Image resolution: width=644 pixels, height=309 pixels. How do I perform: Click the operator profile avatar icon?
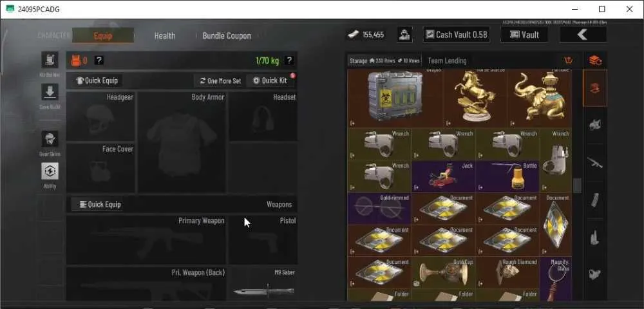pos(405,35)
